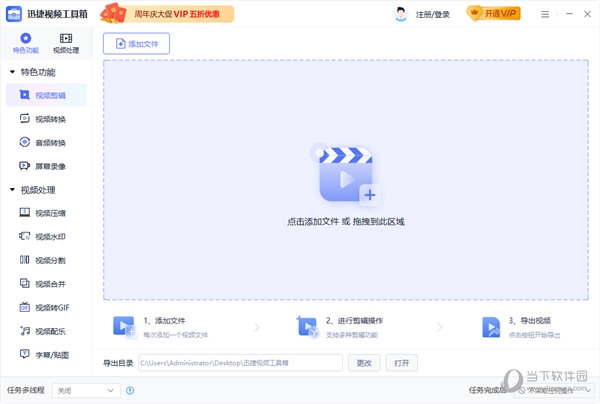Click the anniversary VIP promo banner
Image resolution: width=600 pixels, height=404 pixels.
point(167,14)
